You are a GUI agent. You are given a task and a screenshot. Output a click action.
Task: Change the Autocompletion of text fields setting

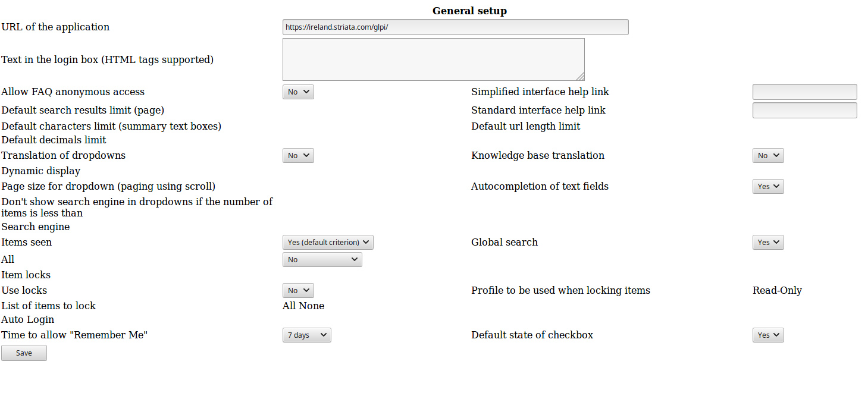pos(767,186)
